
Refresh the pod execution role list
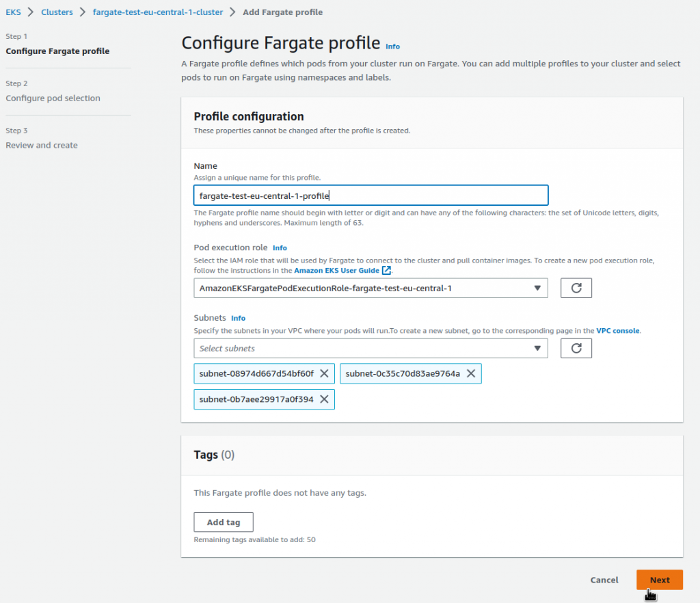576,288
